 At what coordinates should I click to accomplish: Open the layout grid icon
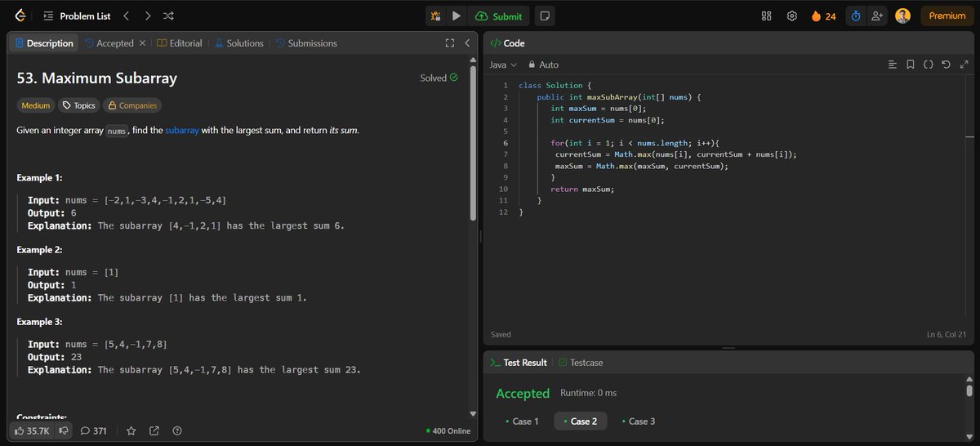pos(766,16)
